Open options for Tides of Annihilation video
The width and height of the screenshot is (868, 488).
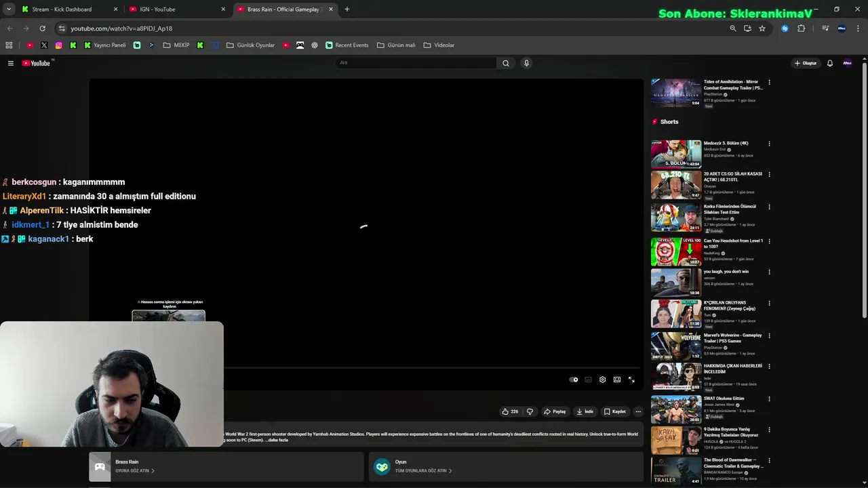(769, 83)
